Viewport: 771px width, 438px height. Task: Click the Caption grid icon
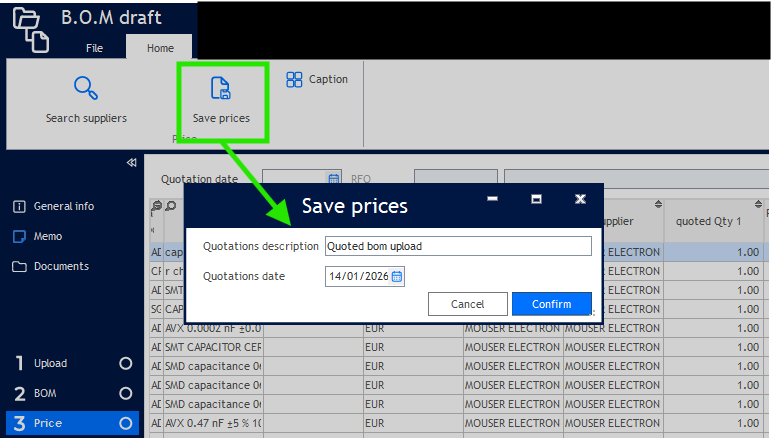pos(294,79)
